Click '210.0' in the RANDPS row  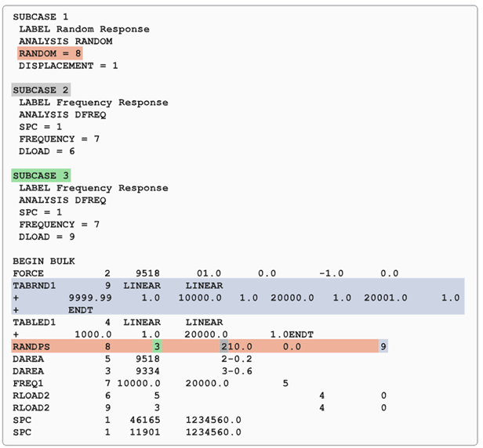(x=237, y=346)
